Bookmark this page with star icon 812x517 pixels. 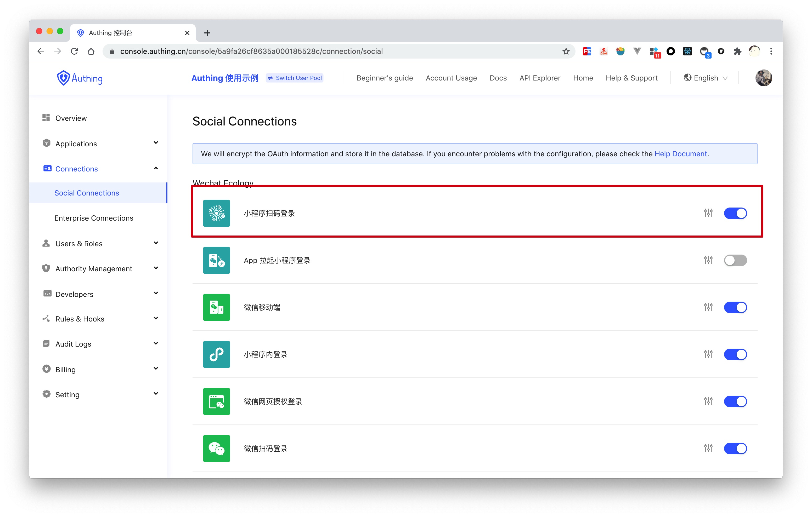coord(566,51)
